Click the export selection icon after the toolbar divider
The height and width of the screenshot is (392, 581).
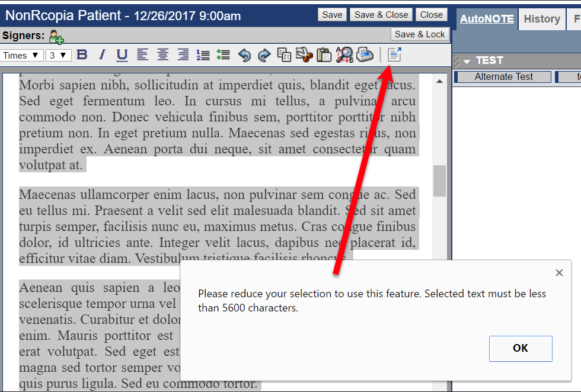[395, 55]
